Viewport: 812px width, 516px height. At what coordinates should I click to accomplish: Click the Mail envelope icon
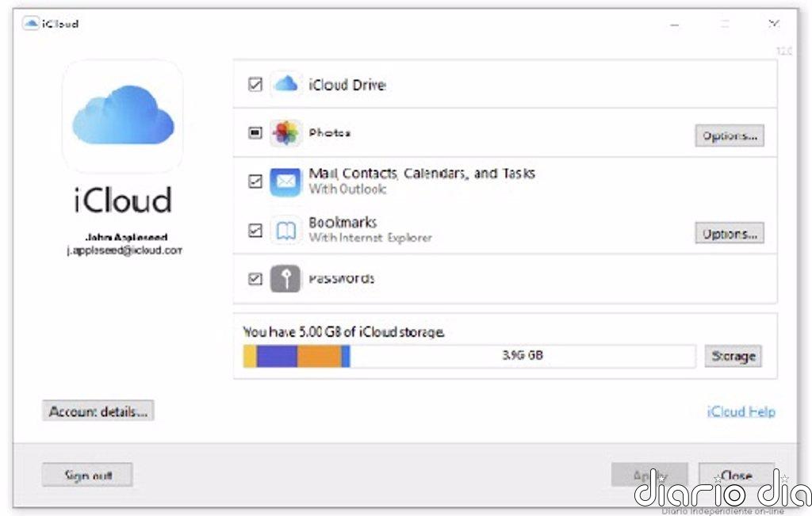click(285, 182)
